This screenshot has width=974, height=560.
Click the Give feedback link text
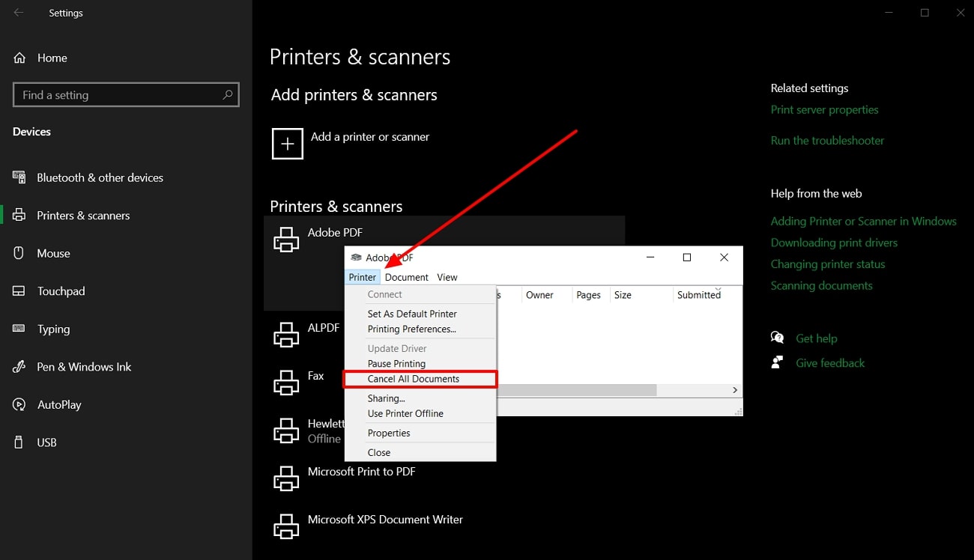(830, 363)
